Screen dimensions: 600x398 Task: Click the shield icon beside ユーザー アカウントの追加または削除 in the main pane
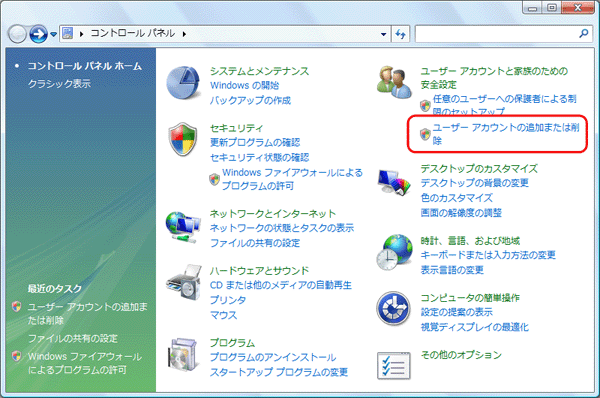point(425,134)
